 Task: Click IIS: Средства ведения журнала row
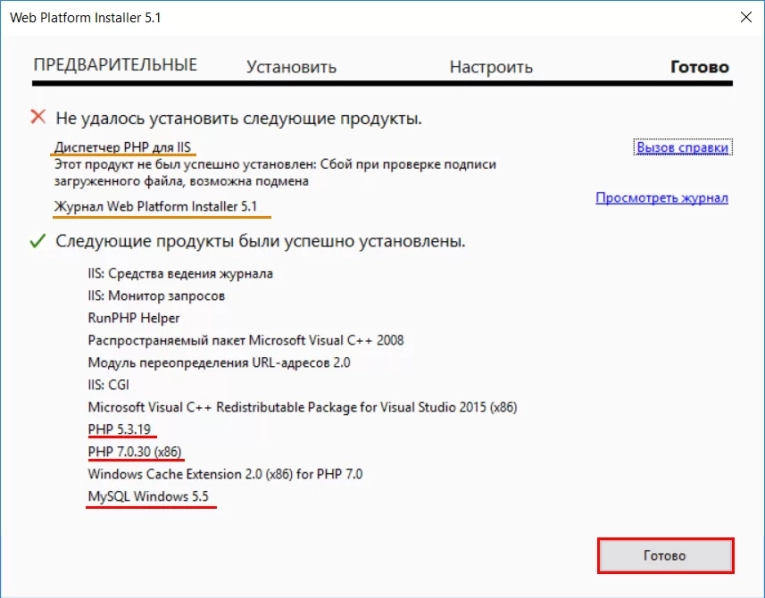[x=180, y=274]
